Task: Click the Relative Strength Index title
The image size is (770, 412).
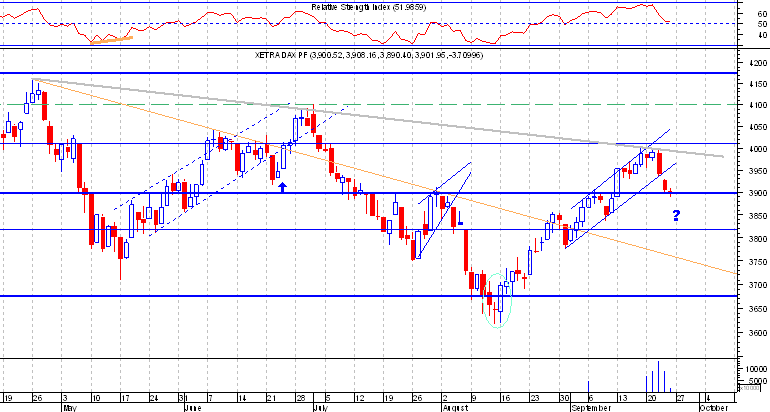Action: tap(369, 7)
